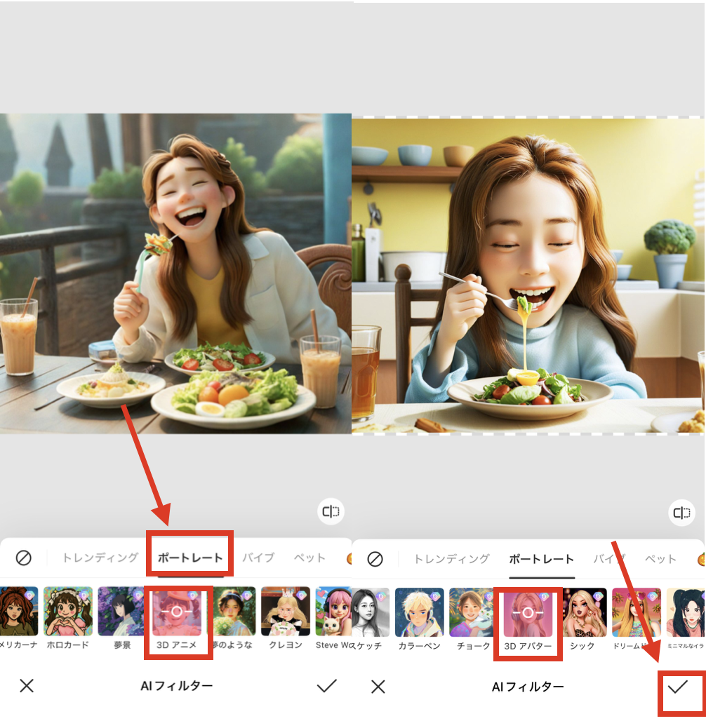
Task: Open the ペット filter tab
Action: tap(309, 558)
